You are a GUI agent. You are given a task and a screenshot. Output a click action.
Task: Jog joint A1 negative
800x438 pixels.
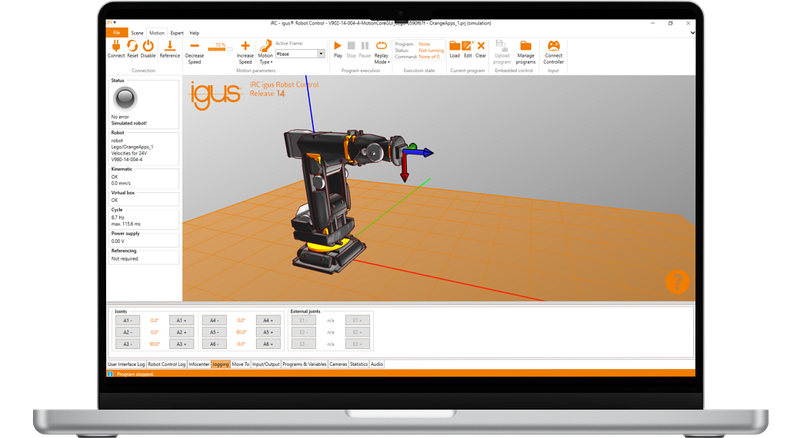point(128,320)
